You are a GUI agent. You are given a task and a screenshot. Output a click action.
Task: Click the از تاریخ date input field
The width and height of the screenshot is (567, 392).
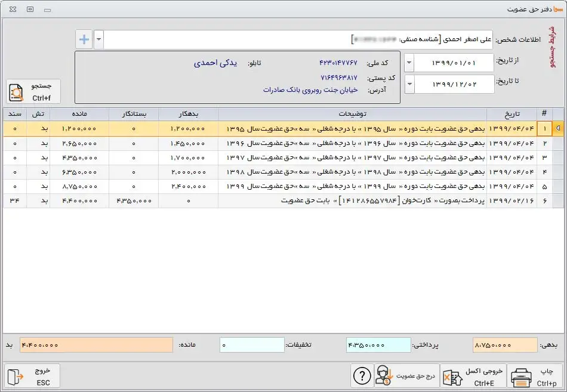click(x=454, y=63)
